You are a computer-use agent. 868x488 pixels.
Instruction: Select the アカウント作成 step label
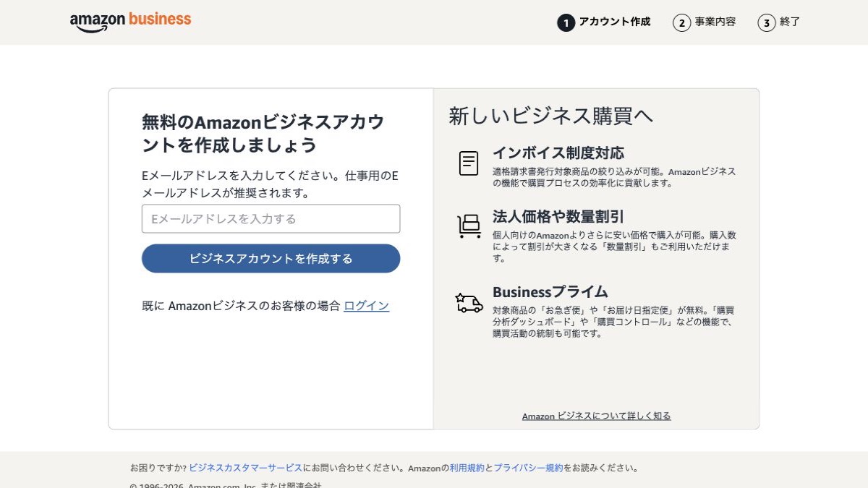tap(615, 22)
